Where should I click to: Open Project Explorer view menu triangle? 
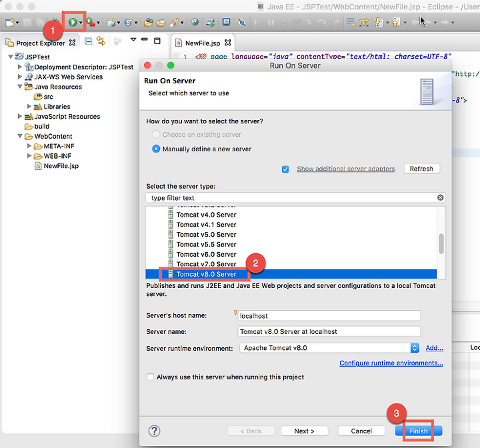[133, 39]
